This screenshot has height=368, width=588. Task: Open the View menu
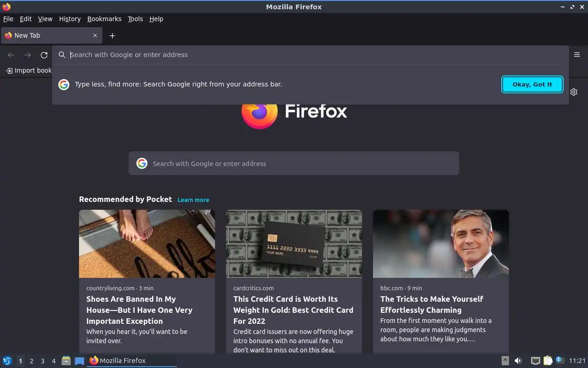click(x=45, y=19)
